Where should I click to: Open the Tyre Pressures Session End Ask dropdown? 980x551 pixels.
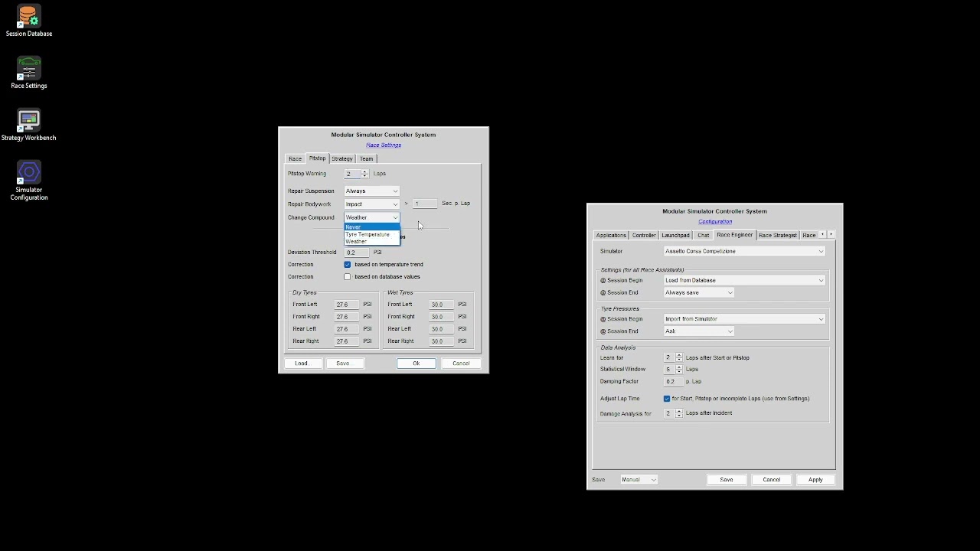coord(698,331)
